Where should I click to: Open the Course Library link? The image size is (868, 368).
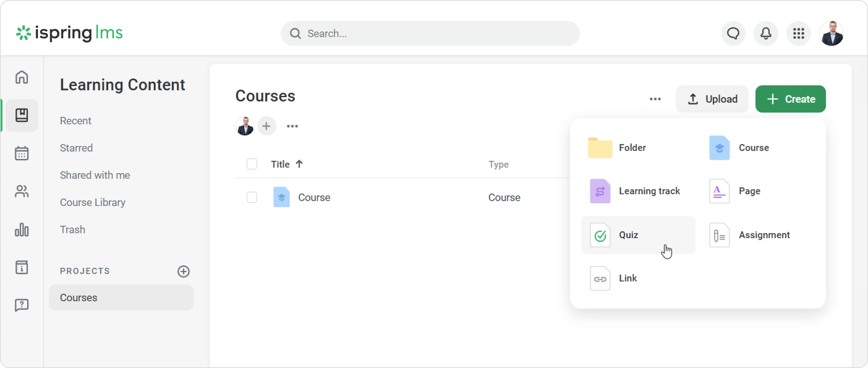click(93, 202)
